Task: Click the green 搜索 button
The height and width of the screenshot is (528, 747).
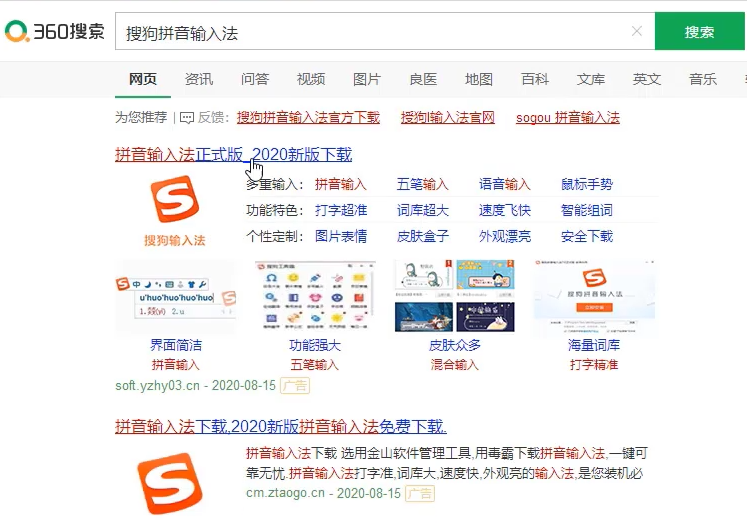Action: (699, 31)
